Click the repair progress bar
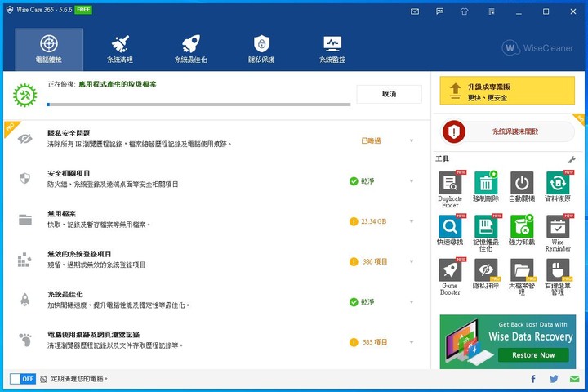Image resolution: width=588 pixels, height=392 pixels. pos(198,105)
